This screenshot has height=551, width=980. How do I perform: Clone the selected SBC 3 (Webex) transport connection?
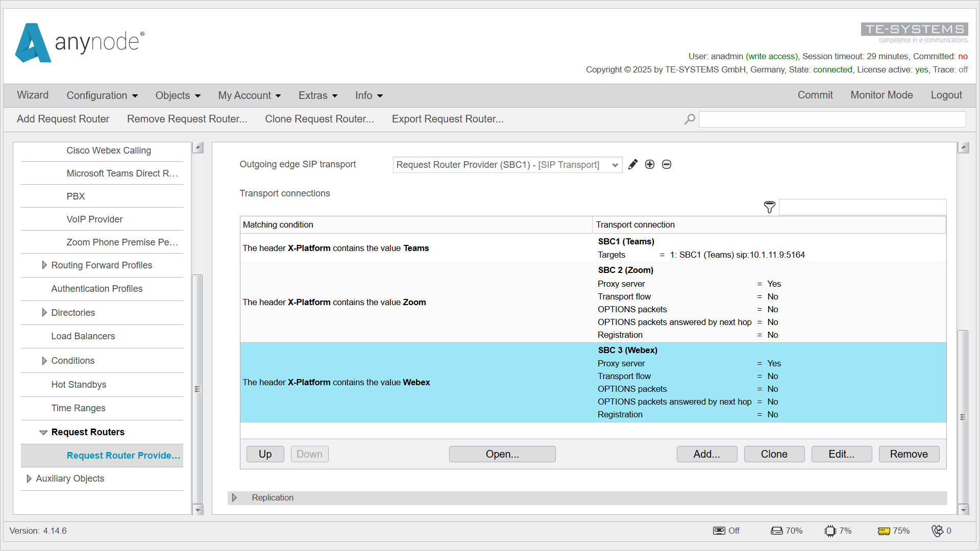774,454
